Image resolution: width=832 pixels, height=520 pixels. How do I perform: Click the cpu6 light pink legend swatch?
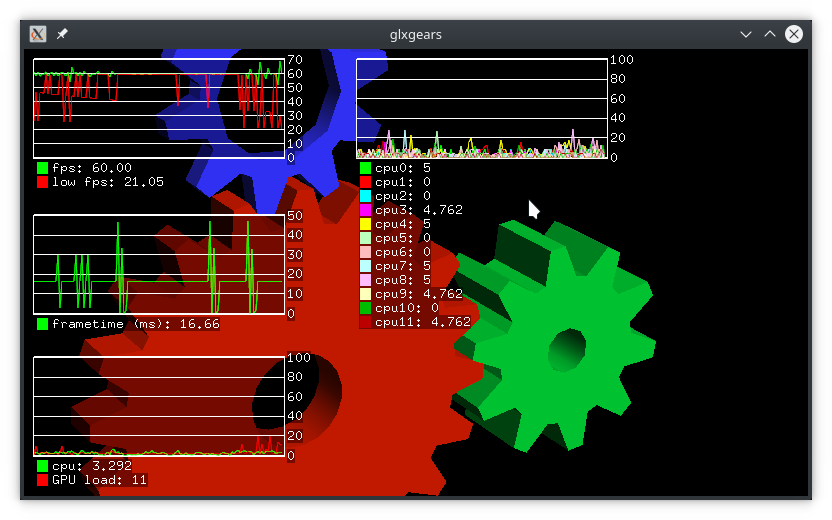366,252
